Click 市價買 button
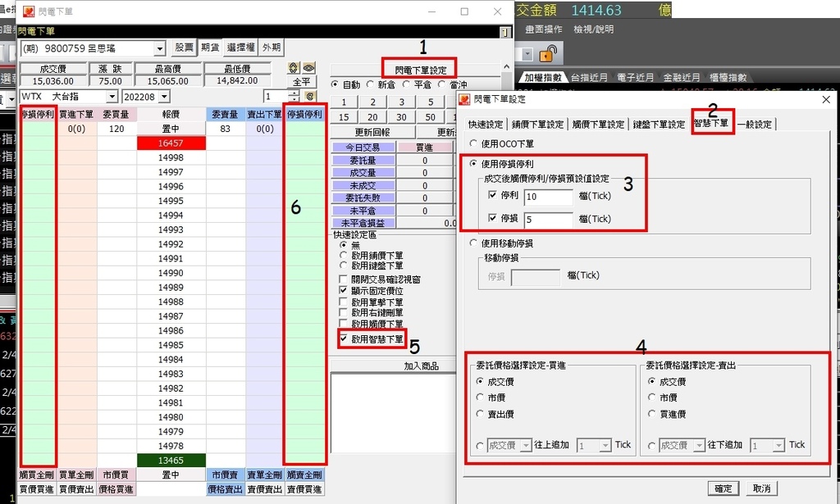This screenshot has width=840, height=504. tap(116, 475)
